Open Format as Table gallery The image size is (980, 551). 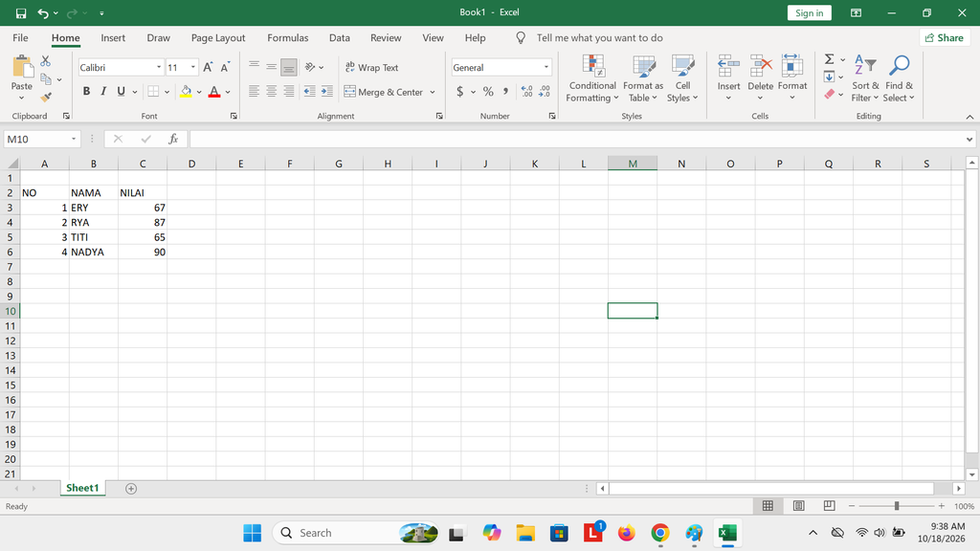click(x=643, y=78)
